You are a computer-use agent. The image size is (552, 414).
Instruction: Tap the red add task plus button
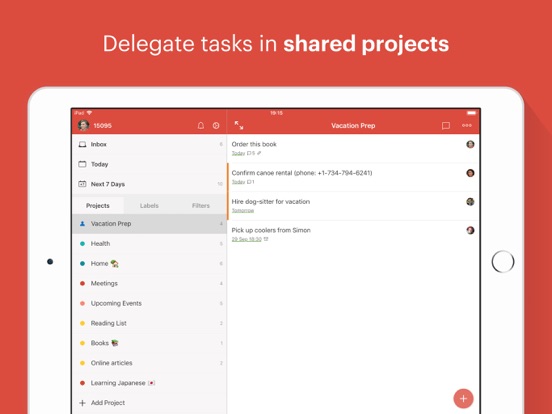pyautogui.click(x=463, y=399)
